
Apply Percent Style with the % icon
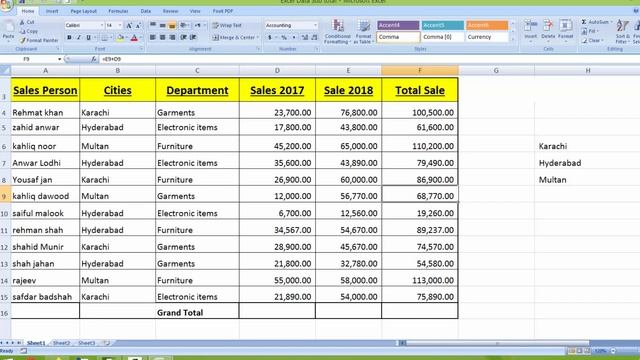[284, 37]
